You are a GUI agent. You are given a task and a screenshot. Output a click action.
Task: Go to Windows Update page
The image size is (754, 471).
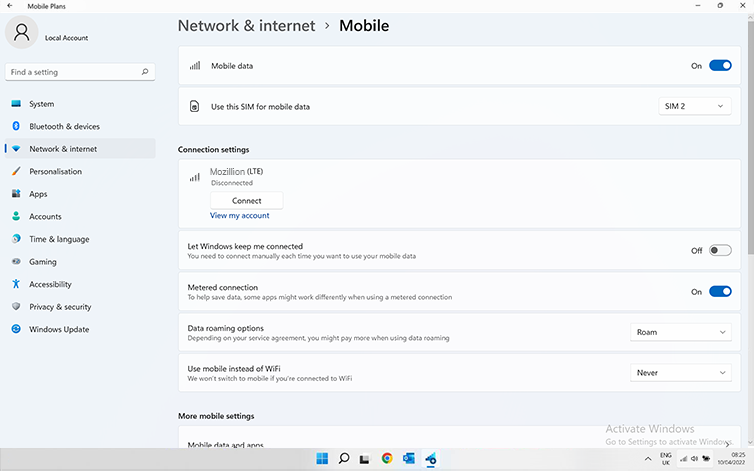click(80, 329)
